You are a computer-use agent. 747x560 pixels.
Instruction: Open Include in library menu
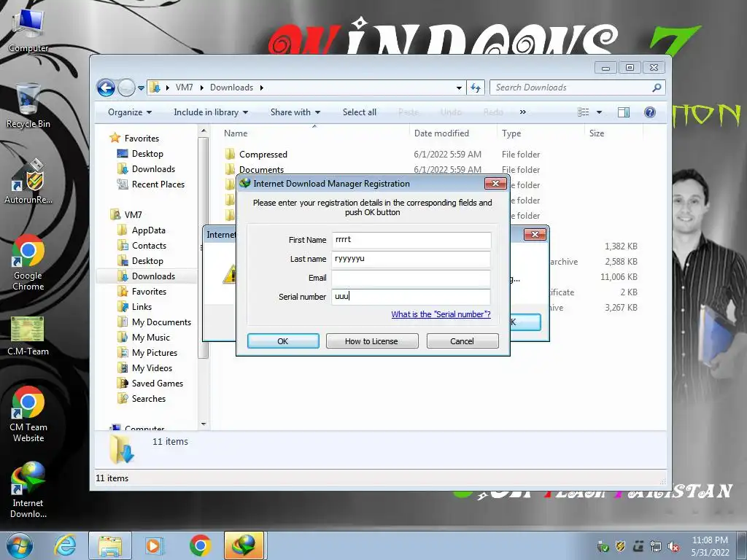[211, 112]
